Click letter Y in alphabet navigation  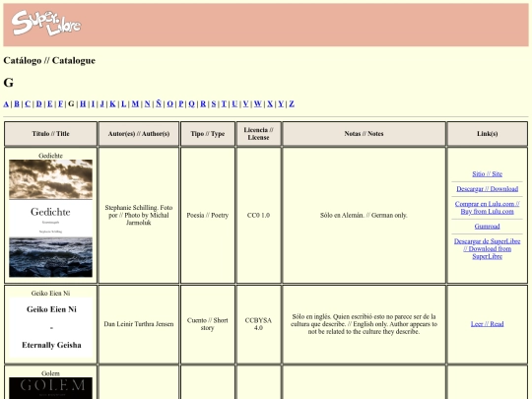click(281, 103)
